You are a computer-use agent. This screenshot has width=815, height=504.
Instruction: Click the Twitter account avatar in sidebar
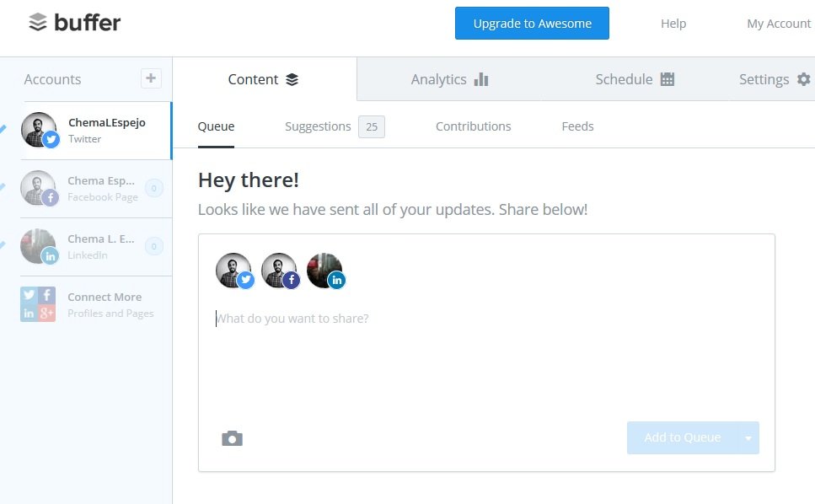[40, 131]
